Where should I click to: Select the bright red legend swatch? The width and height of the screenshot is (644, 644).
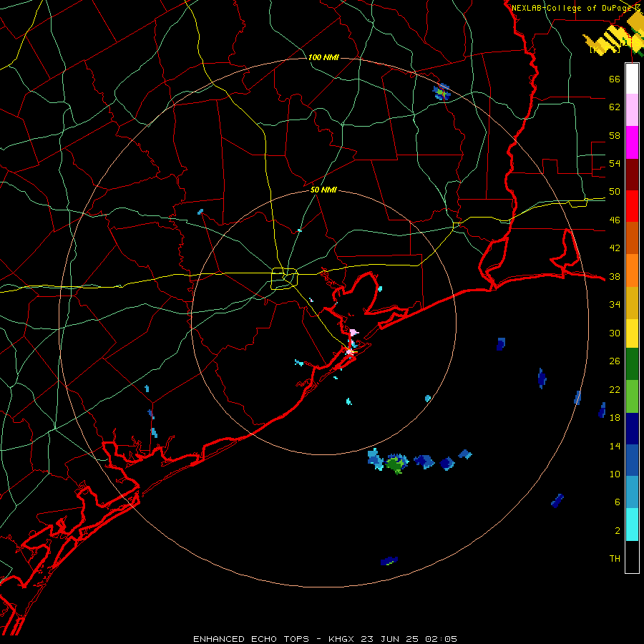click(x=632, y=206)
